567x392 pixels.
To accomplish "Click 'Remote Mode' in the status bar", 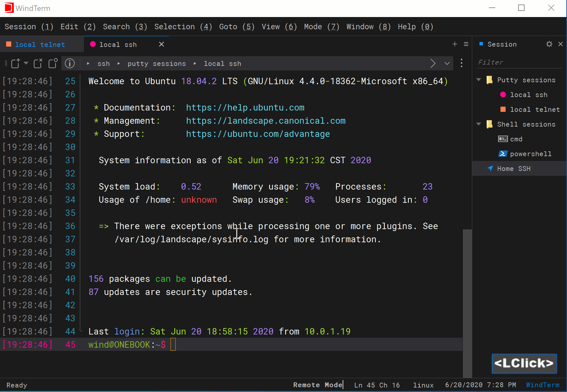I will pos(318,385).
